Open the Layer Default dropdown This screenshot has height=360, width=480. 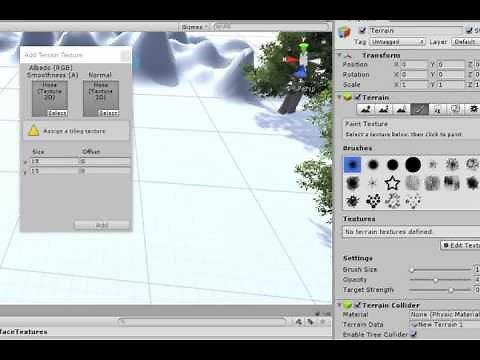tap(466, 42)
